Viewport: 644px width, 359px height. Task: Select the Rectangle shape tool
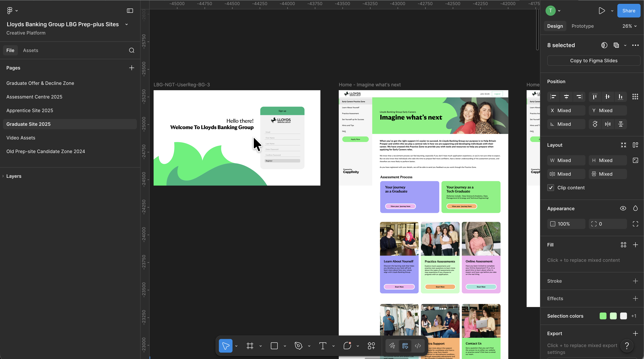point(274,346)
